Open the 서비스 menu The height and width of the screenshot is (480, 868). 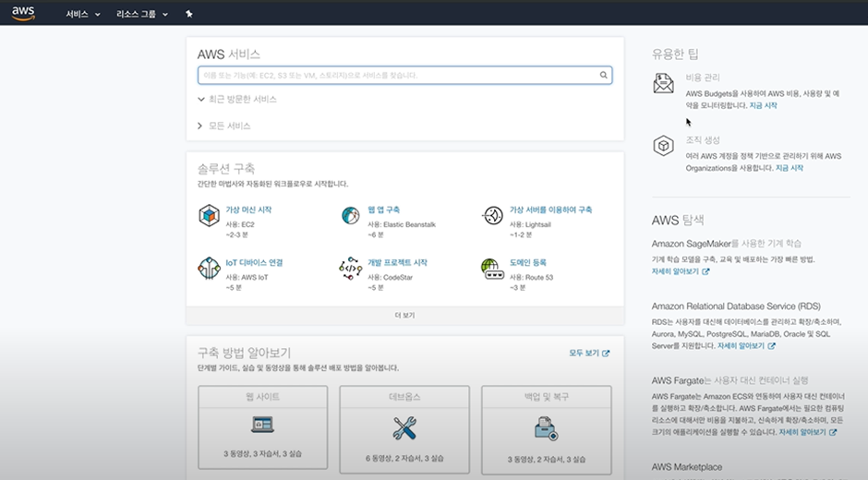click(x=82, y=15)
